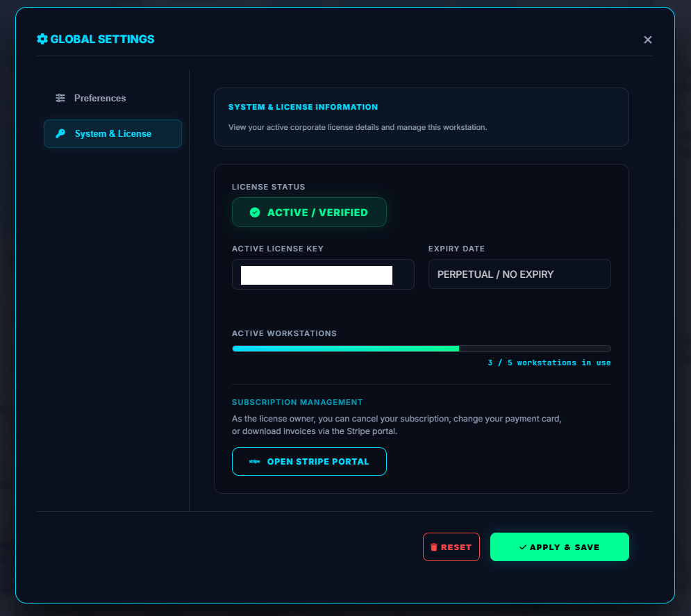Select the sliders icon next to Preferences

[60, 98]
